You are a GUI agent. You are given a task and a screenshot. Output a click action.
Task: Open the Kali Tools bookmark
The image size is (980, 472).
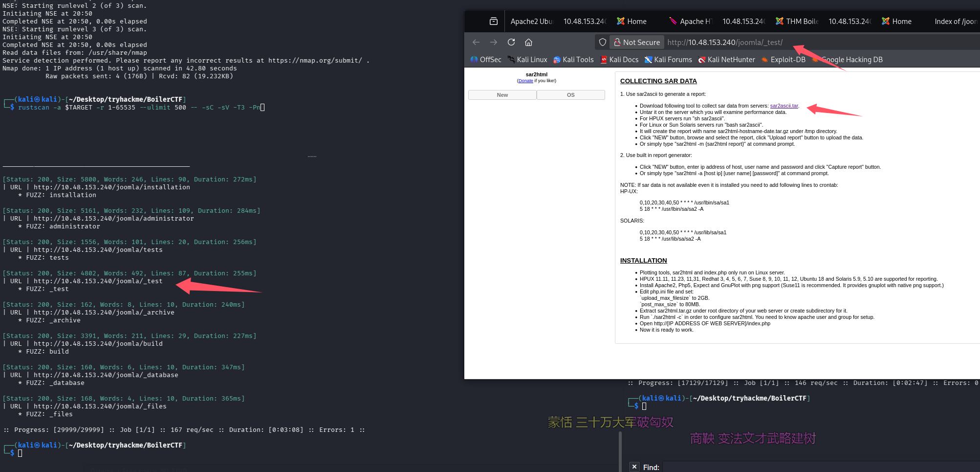click(573, 60)
